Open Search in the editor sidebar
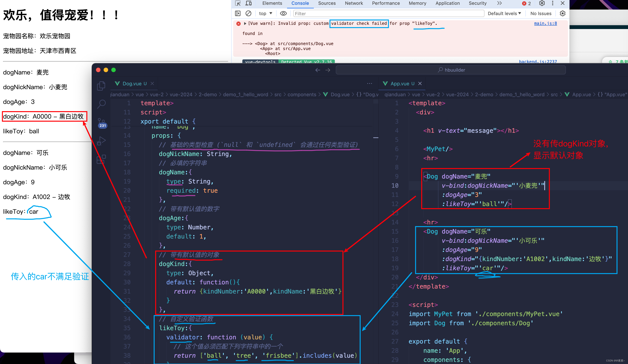The image size is (628, 364). point(101,104)
